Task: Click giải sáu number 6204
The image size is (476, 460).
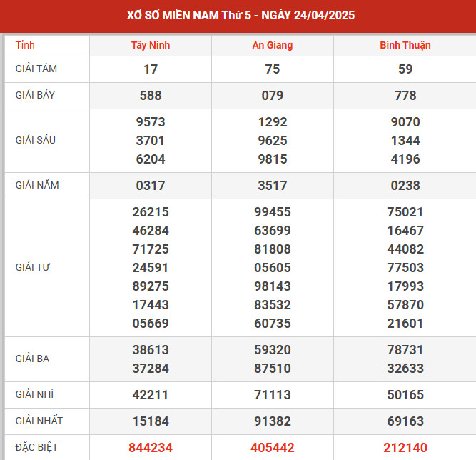Action: point(151,159)
